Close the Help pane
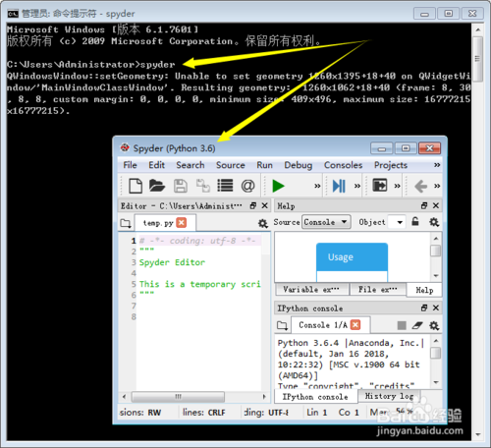The height and width of the screenshot is (448, 491). point(436,205)
